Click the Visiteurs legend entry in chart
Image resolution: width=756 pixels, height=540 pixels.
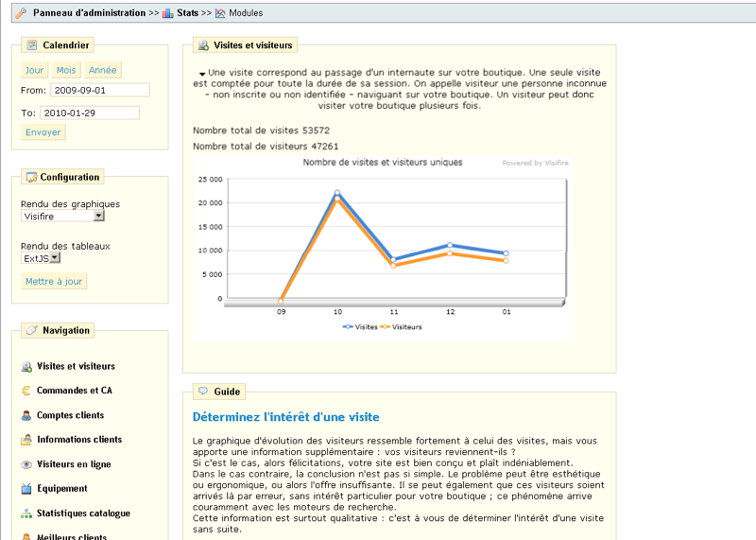(401, 326)
